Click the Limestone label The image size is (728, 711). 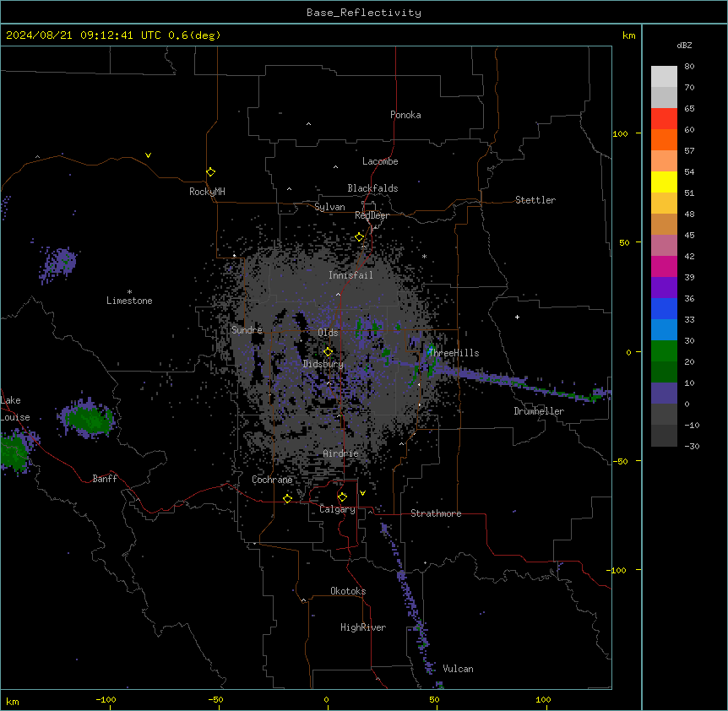[129, 301]
